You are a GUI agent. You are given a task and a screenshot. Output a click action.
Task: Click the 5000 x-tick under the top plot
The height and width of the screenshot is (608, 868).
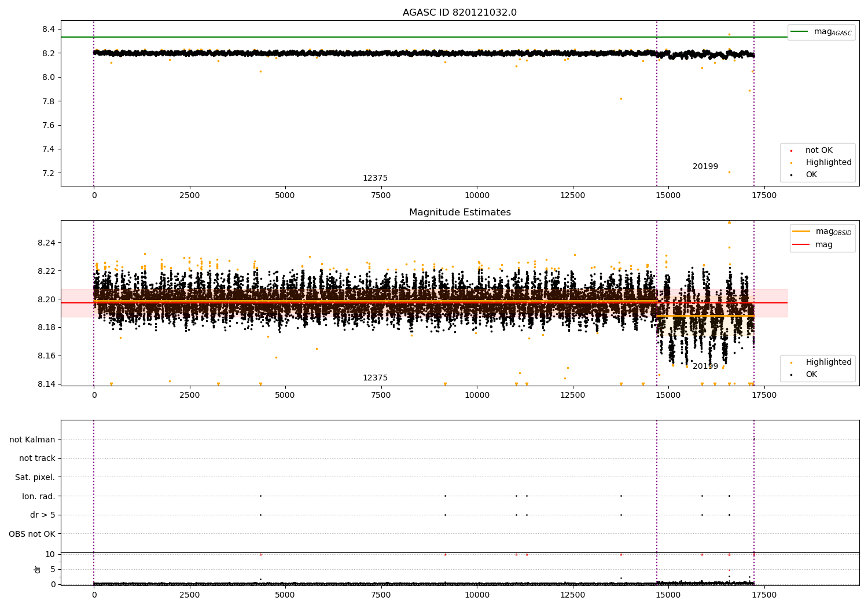pos(285,196)
